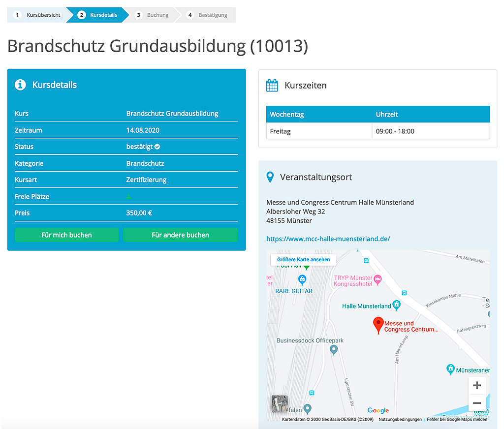Click the RARE GUITAR shop marker
This screenshot has height=429, width=504.
[x=302, y=279]
